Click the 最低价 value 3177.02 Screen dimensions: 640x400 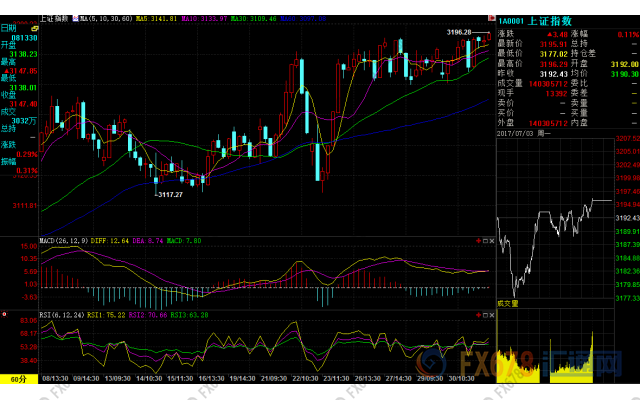pos(553,54)
